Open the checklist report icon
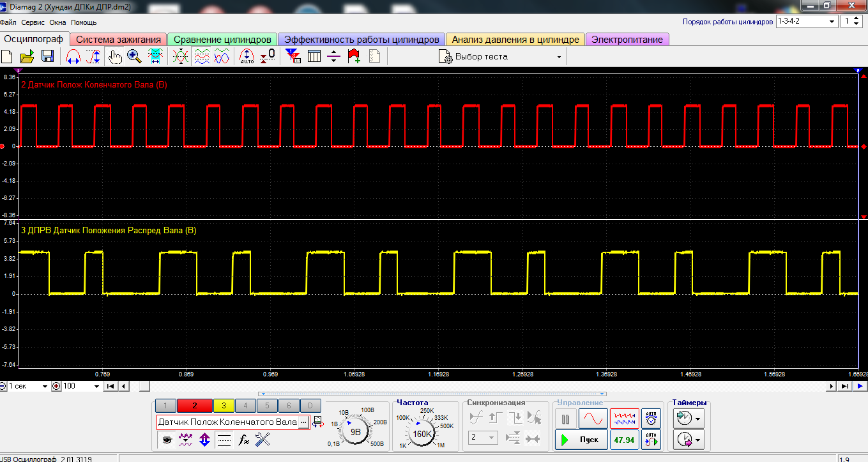Image resolution: width=868 pixels, height=462 pixels. pos(374,56)
